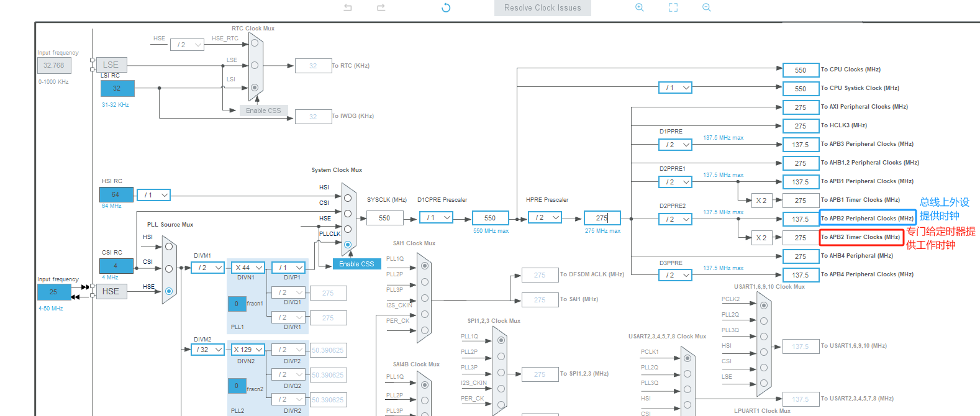Click the fracn1 value field
The height and width of the screenshot is (416, 980).
coord(237,304)
